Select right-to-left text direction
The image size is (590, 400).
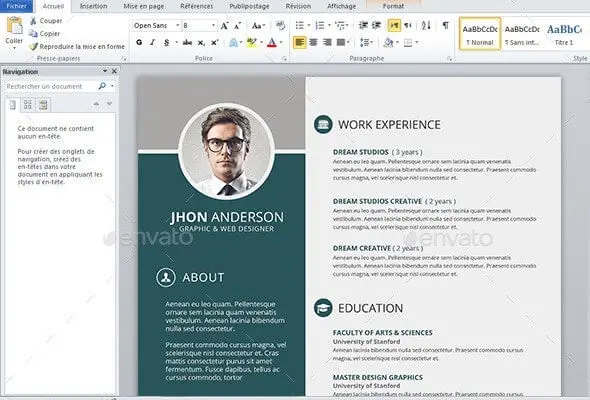coord(408,25)
